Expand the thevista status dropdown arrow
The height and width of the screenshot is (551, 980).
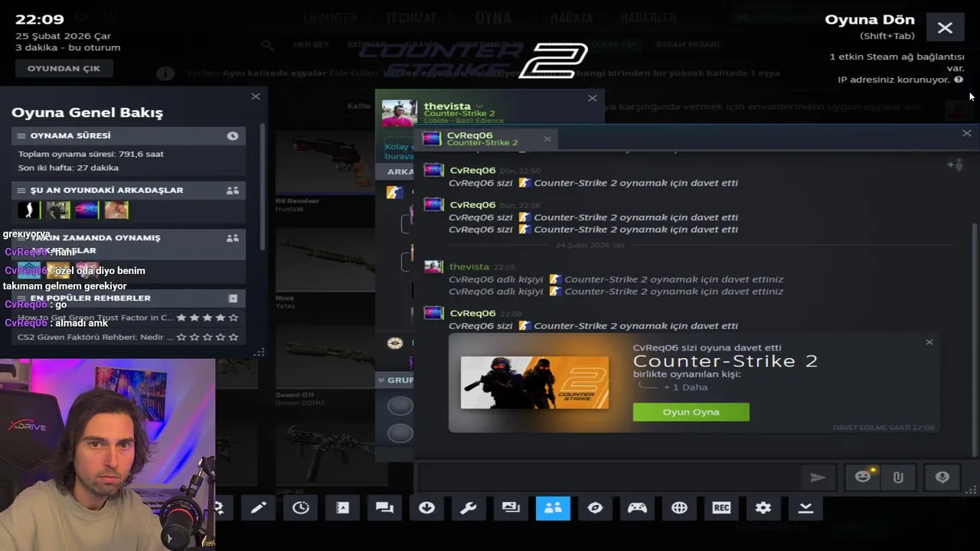point(480,106)
